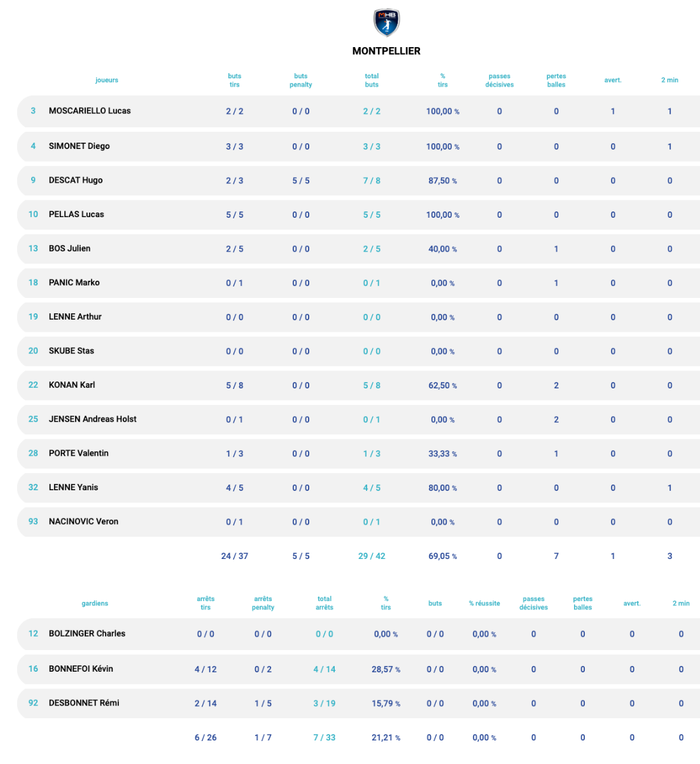Click the MONTPELLIER team name heading

point(386,51)
